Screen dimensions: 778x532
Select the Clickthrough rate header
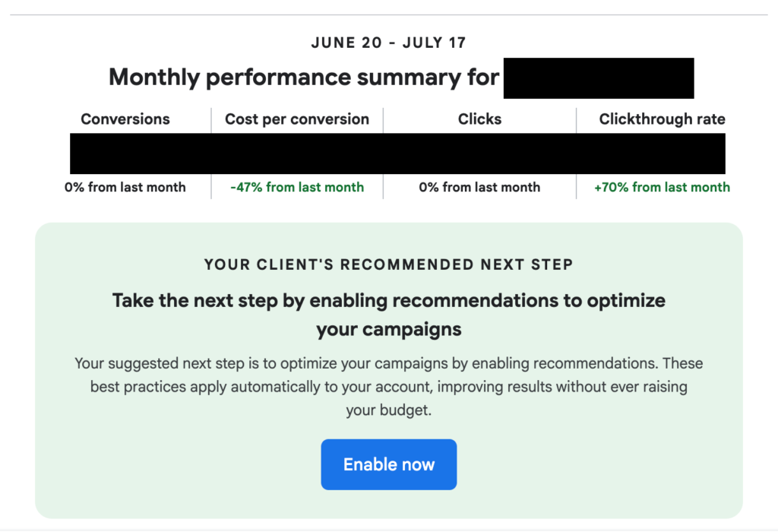pos(662,119)
